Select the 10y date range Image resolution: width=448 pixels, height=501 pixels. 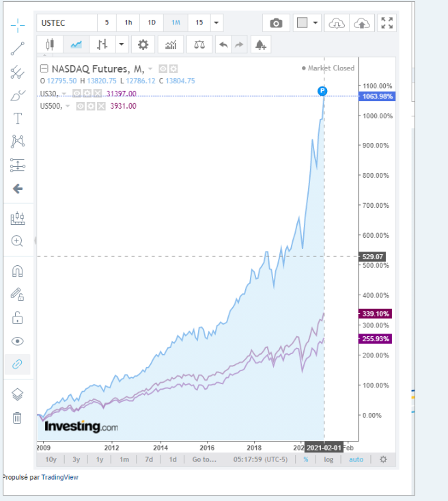click(51, 459)
